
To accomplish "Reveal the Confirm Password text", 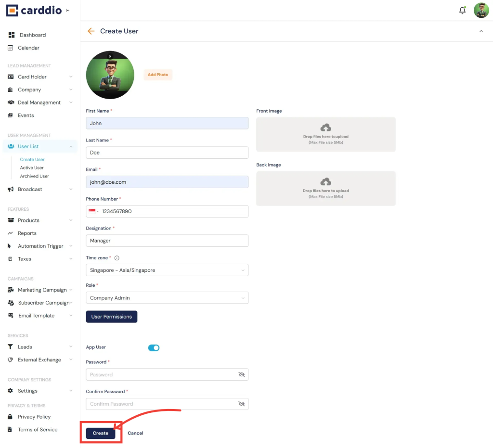I will pyautogui.click(x=241, y=404).
